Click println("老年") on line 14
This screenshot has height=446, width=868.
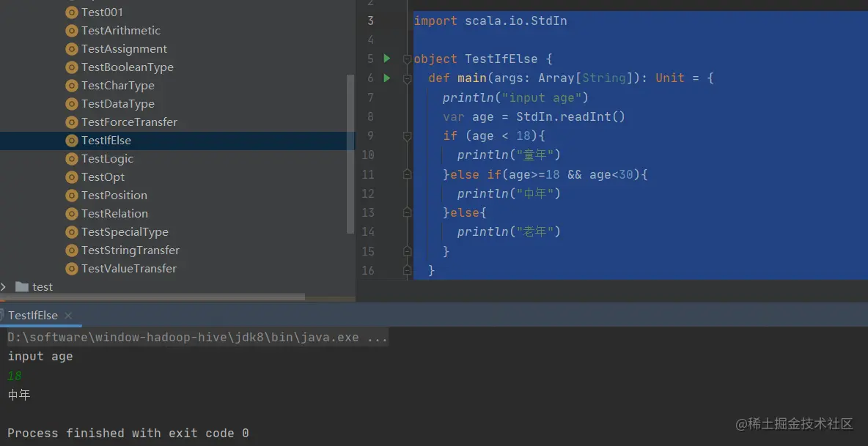509,231
